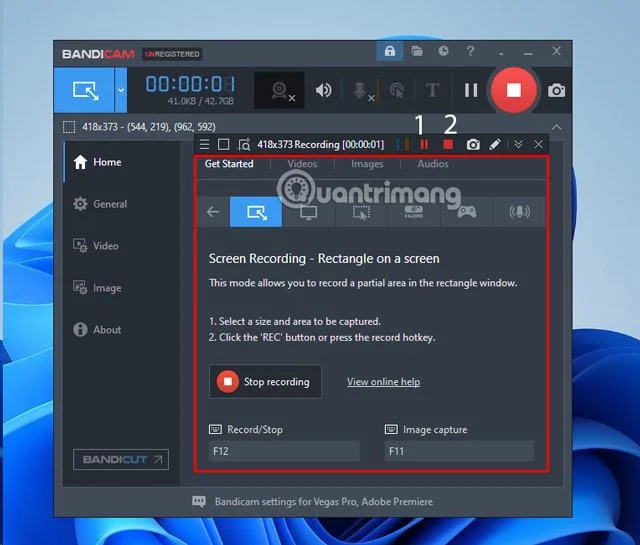The height and width of the screenshot is (545, 640).
Task: Toggle the speaker sound icon
Action: 323,90
